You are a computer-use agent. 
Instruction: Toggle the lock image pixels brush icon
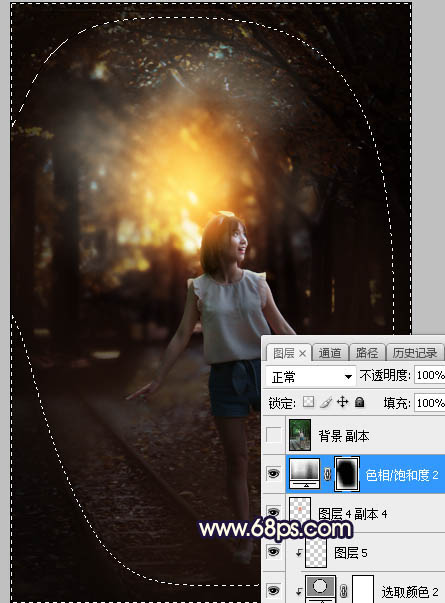[x=326, y=402]
